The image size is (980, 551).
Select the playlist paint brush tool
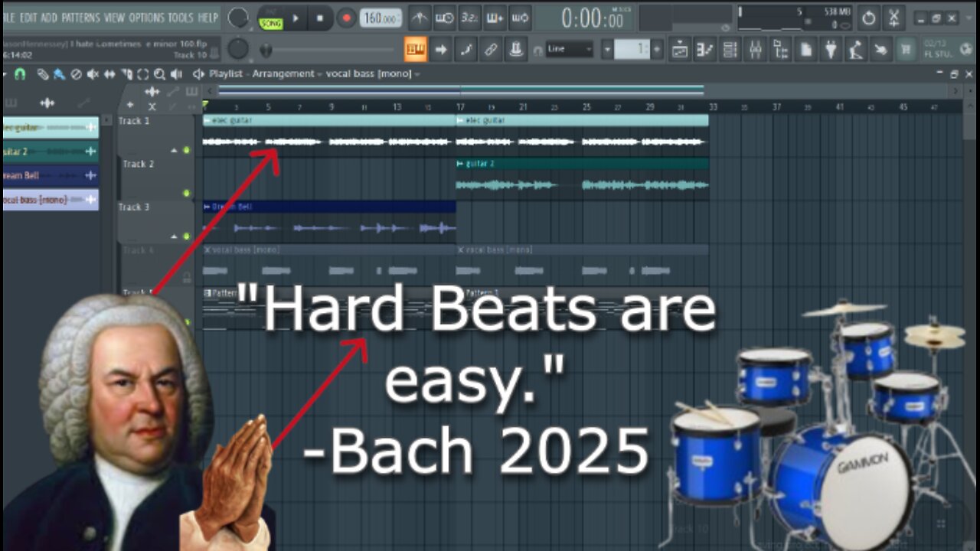click(59, 74)
